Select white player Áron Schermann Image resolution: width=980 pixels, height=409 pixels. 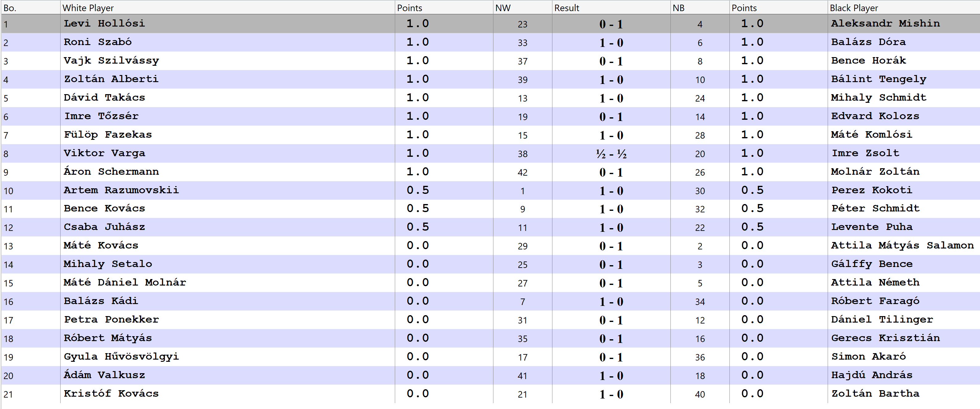[112, 172]
